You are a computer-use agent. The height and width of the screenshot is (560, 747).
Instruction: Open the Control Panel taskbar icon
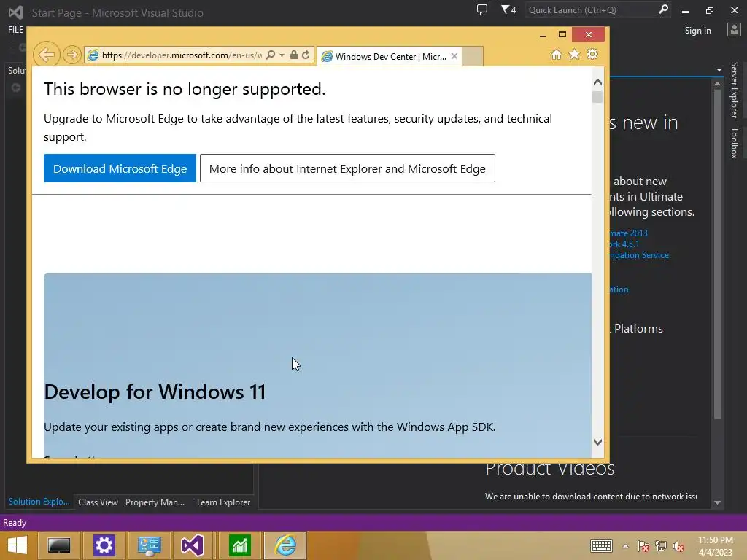tap(149, 545)
